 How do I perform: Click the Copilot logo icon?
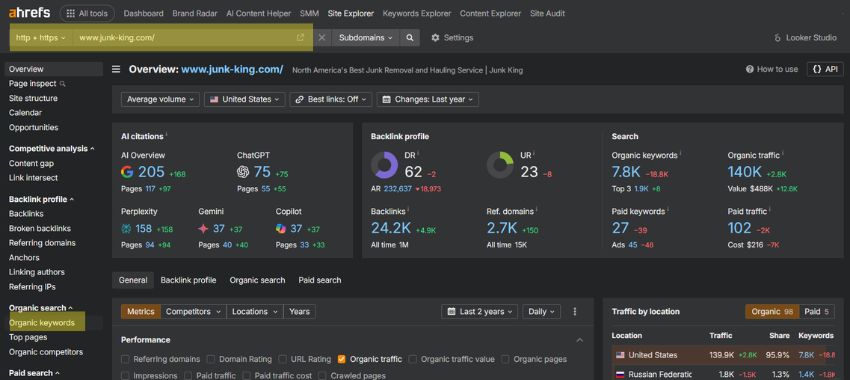coord(281,229)
